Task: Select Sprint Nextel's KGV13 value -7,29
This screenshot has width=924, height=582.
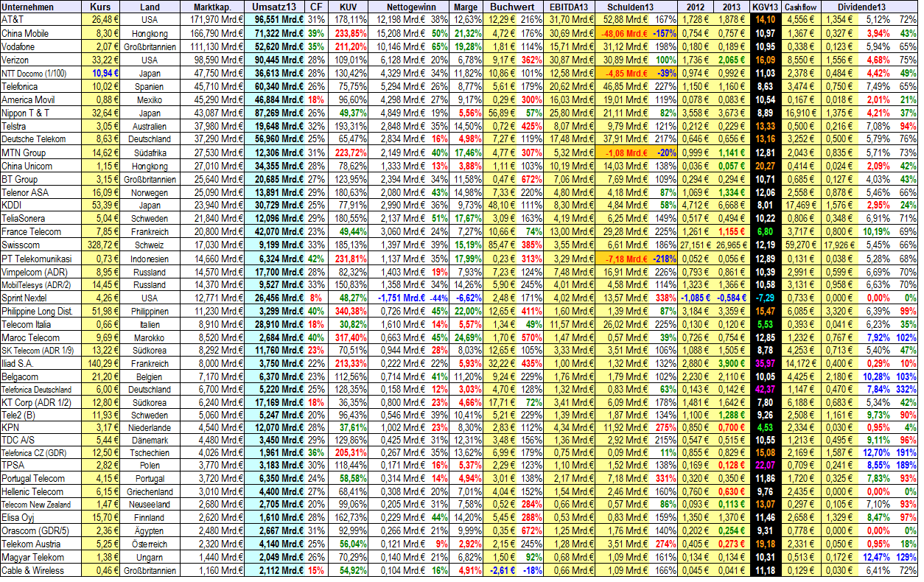Action: 766,298
